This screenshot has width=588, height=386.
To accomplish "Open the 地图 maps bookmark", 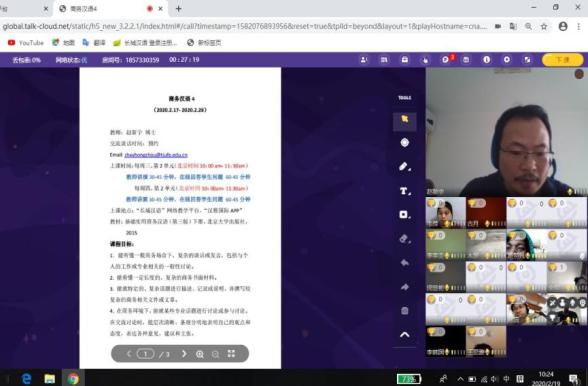I will pyautogui.click(x=63, y=43).
